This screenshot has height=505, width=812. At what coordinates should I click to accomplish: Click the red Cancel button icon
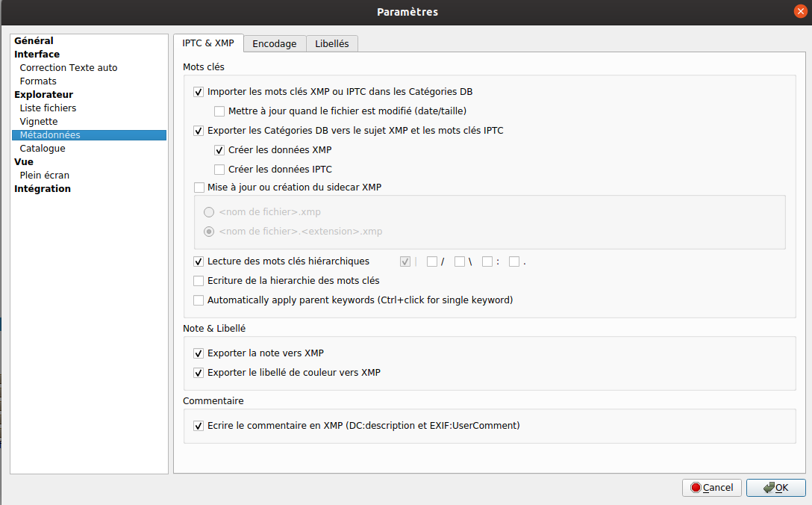tap(696, 488)
